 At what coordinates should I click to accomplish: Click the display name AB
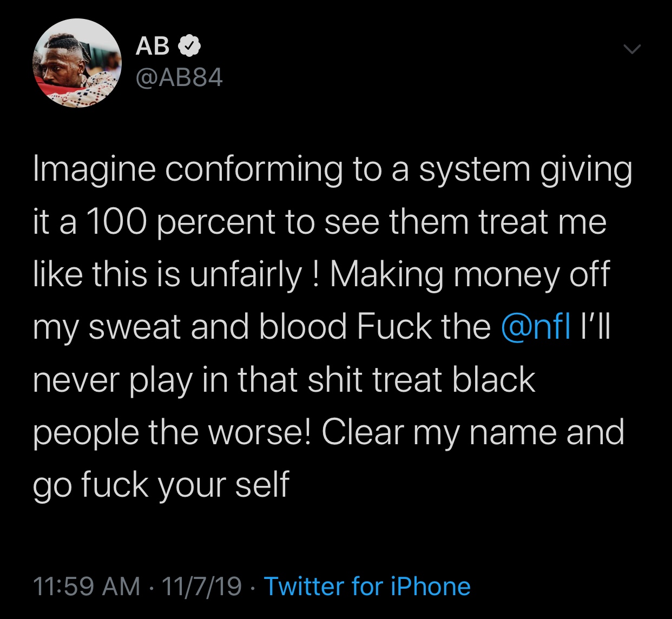(x=153, y=47)
